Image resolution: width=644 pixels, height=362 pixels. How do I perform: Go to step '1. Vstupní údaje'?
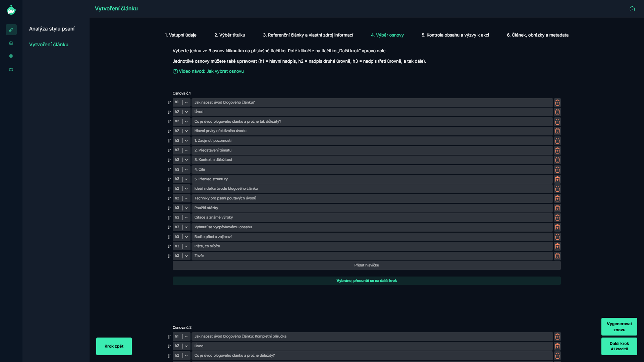(180, 35)
